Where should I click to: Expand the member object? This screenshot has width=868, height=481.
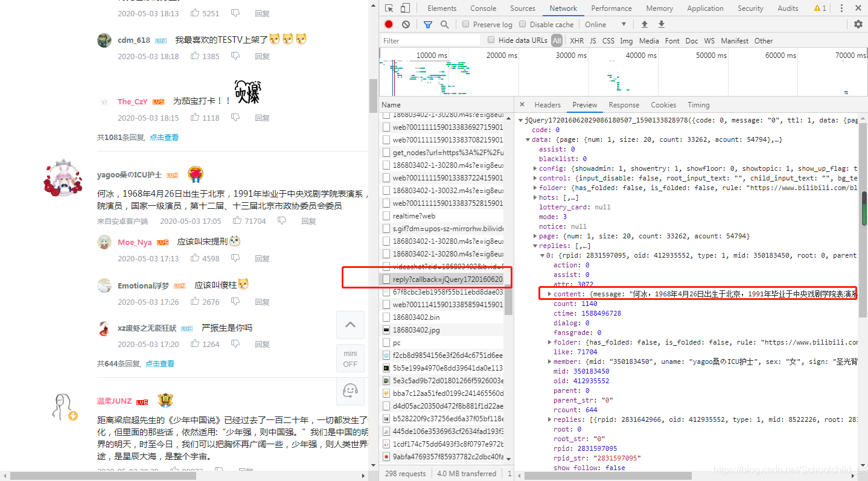click(550, 362)
